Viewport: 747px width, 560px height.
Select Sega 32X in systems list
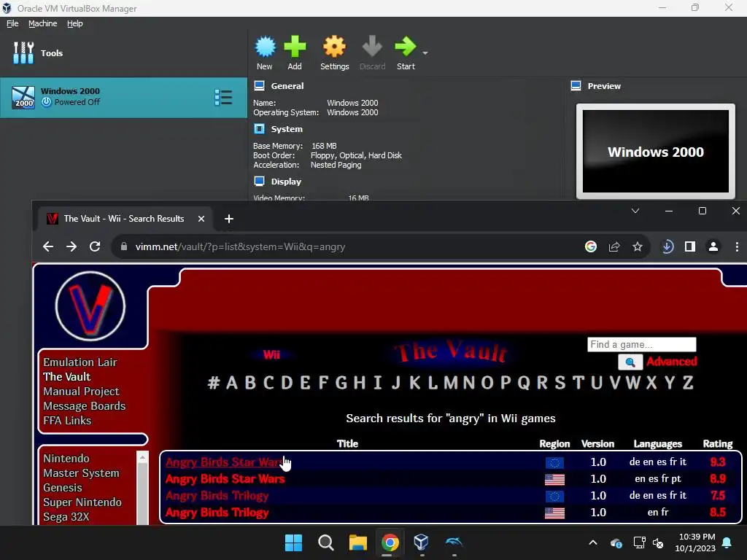coord(66,517)
